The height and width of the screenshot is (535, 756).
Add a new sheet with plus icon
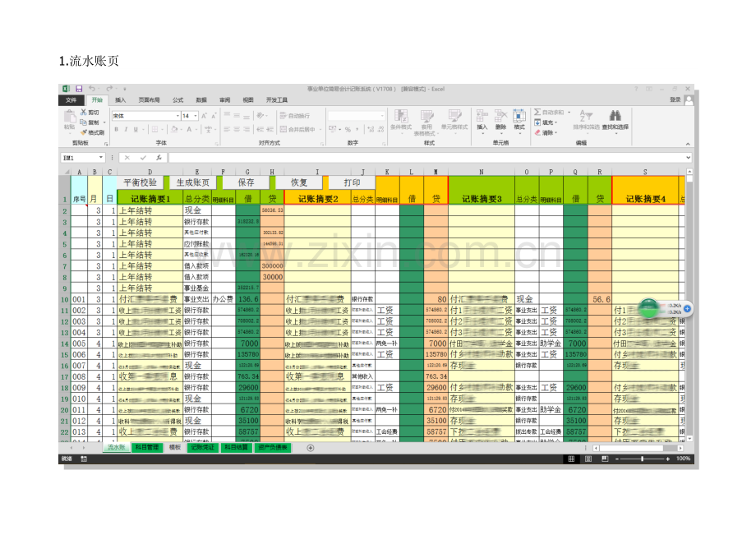click(311, 448)
